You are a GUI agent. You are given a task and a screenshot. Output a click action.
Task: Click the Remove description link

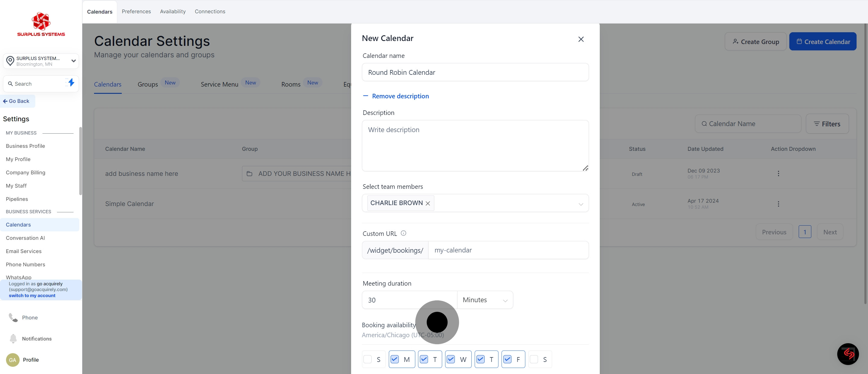tap(400, 96)
